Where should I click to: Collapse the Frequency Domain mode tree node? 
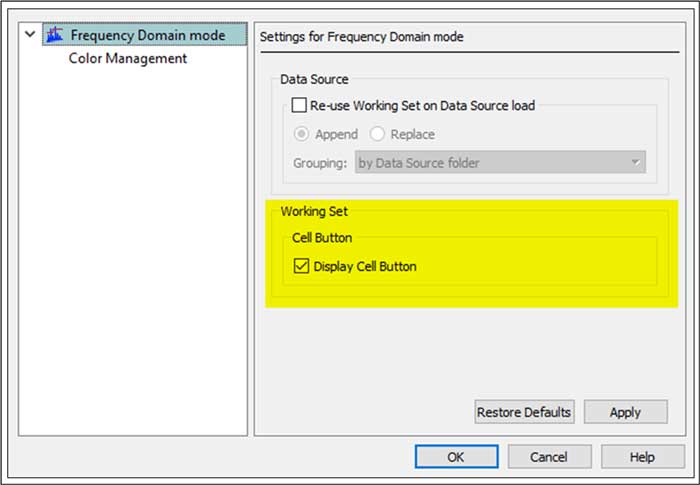click(x=30, y=34)
